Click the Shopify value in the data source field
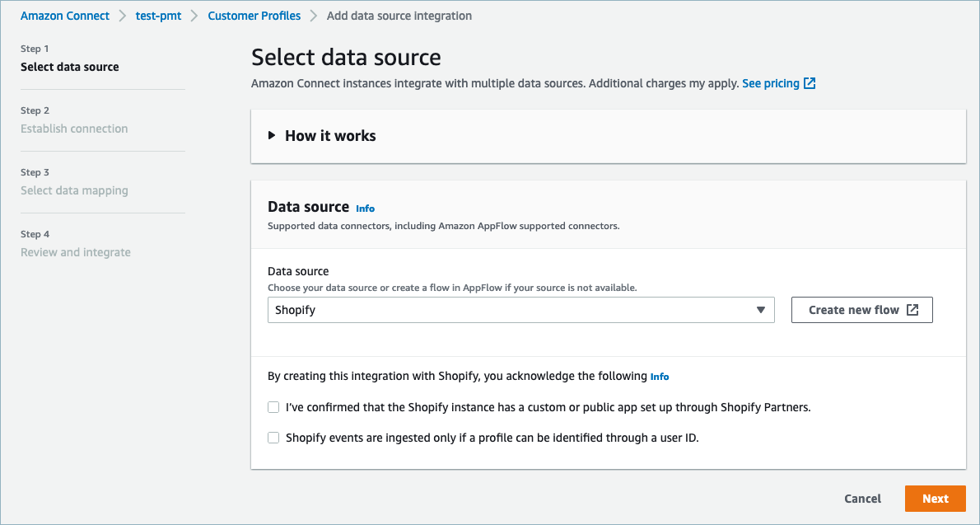Viewport: 980px width, 525px height. pos(296,310)
